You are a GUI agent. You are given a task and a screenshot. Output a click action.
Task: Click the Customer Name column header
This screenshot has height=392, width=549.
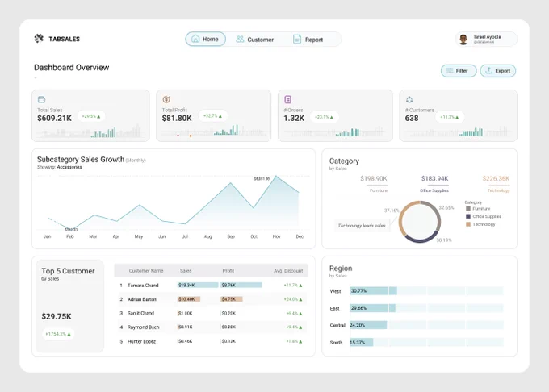(x=146, y=271)
